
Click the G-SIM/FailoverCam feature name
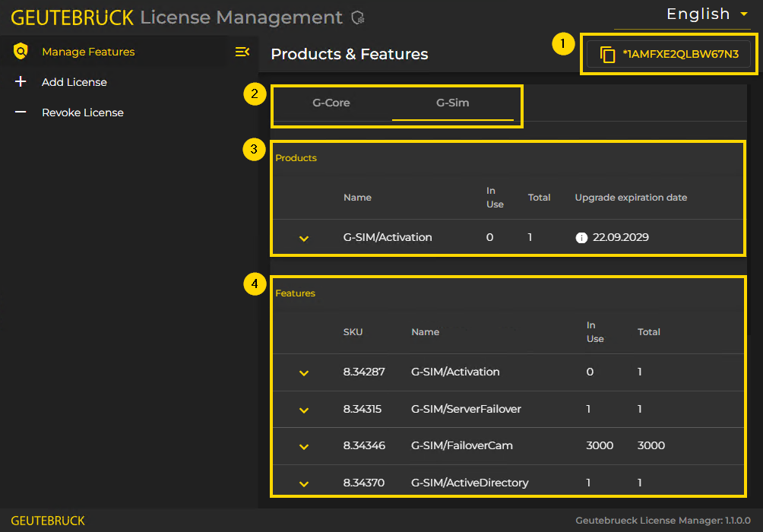[462, 445]
